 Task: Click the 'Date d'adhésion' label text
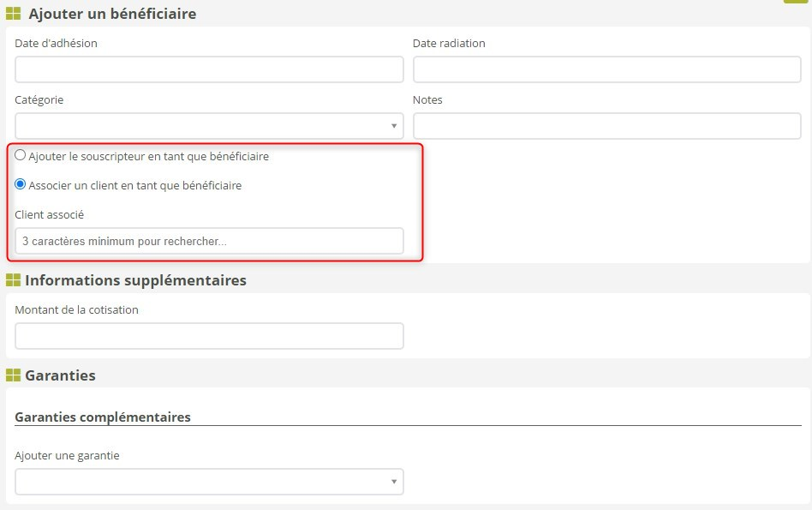pos(56,43)
